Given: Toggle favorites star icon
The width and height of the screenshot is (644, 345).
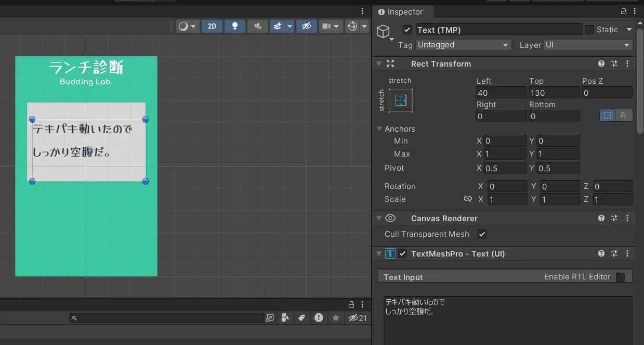Looking at the screenshot, I should tap(336, 317).
